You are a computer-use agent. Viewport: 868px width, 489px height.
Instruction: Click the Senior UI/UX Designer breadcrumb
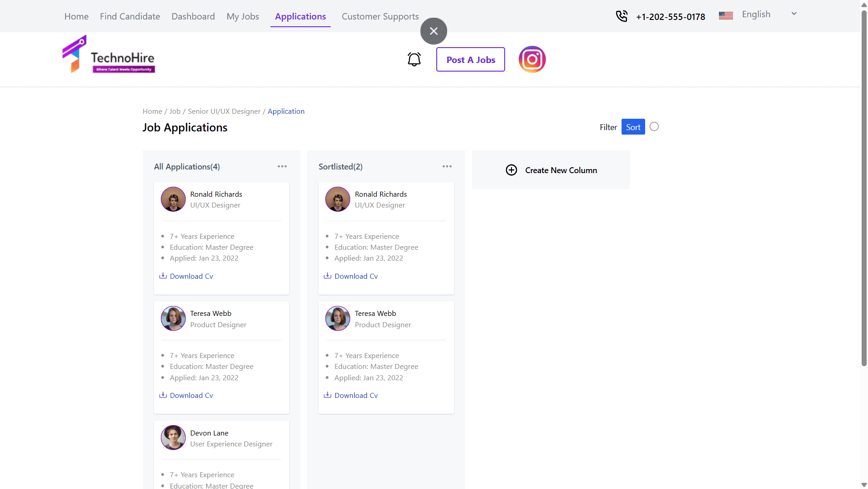click(x=224, y=111)
